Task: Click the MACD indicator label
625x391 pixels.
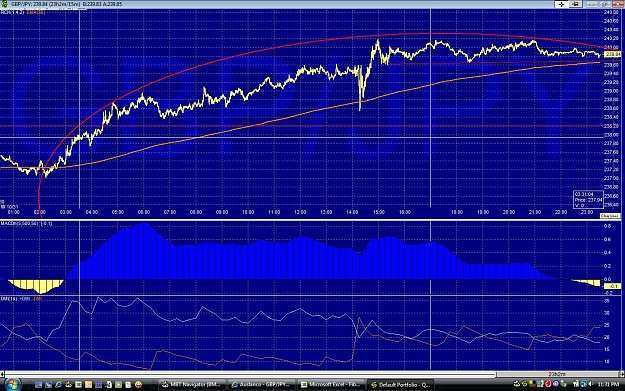Action: [x=26, y=224]
